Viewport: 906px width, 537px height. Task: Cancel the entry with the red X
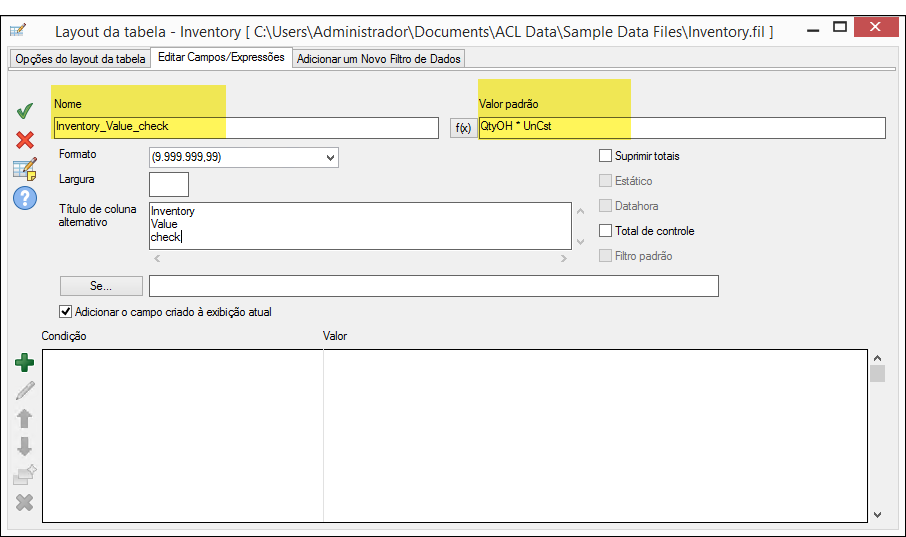click(x=25, y=140)
